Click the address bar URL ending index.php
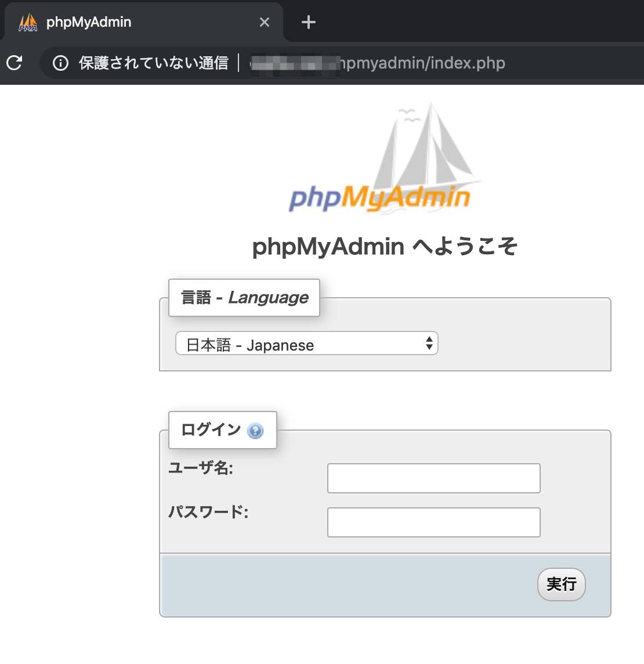The width and height of the screenshot is (644, 664). [x=378, y=63]
